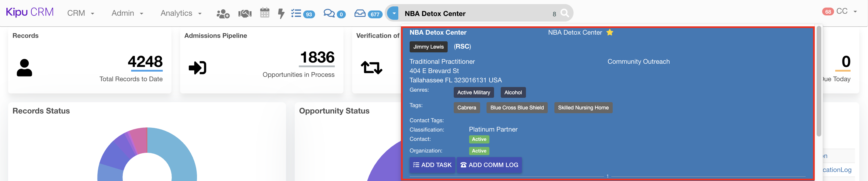Expand the CRM dropdown menu
This screenshot has height=181, width=868.
(x=81, y=13)
